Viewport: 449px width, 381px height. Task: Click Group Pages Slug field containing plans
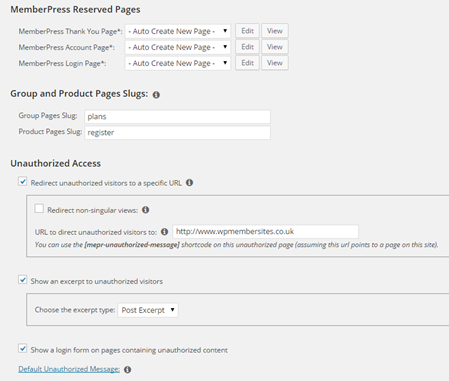[x=177, y=117]
